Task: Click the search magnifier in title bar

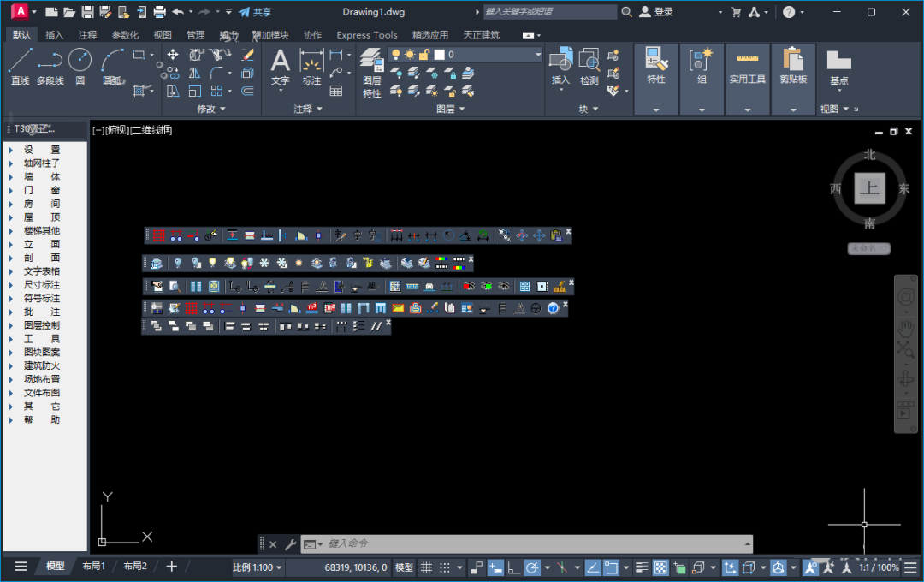Action: coord(627,12)
